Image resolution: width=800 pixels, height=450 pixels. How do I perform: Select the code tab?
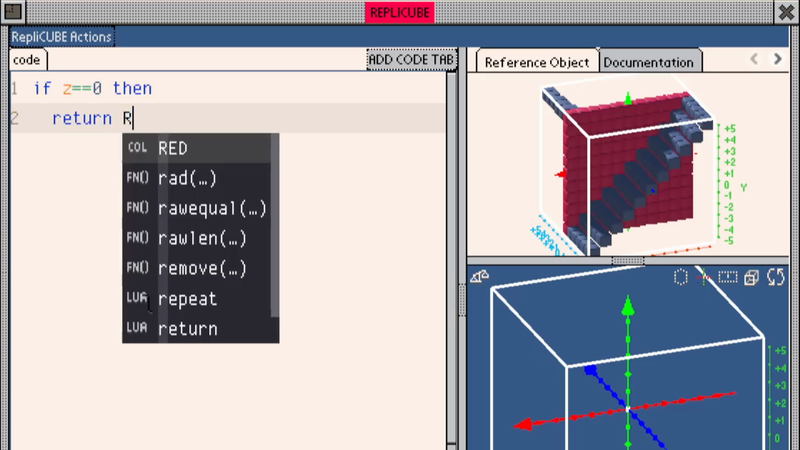tap(27, 60)
